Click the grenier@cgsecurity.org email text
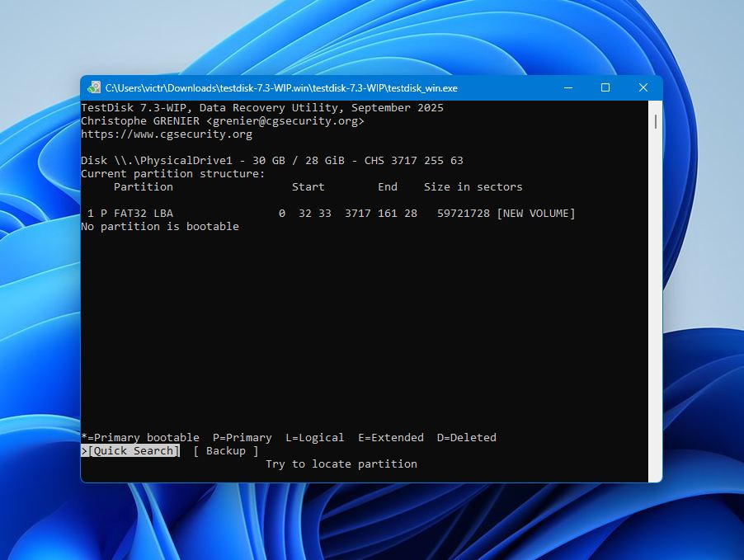Screen dimensions: 744x560 pyautogui.click(x=285, y=121)
